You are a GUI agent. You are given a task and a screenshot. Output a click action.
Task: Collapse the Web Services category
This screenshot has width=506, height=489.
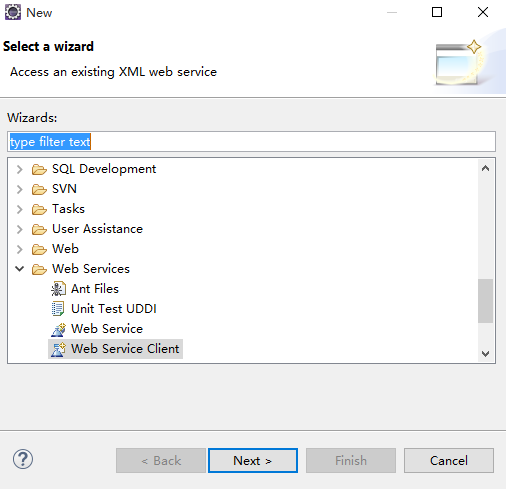[x=20, y=269]
